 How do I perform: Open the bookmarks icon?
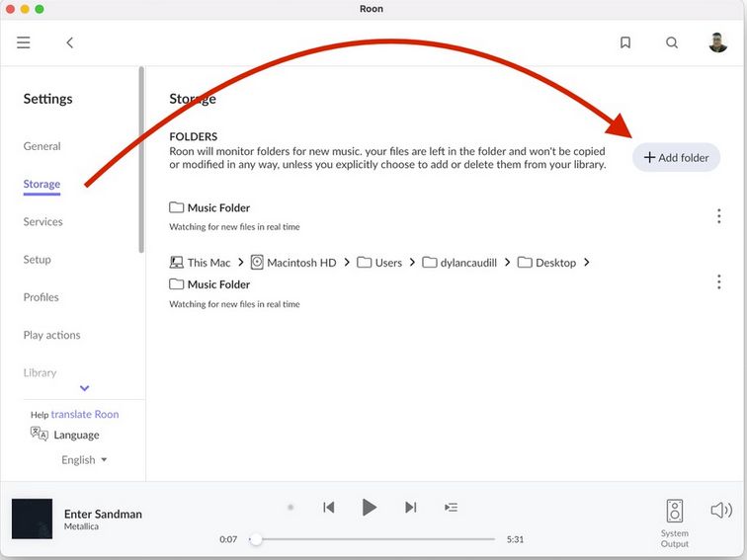pyautogui.click(x=625, y=42)
